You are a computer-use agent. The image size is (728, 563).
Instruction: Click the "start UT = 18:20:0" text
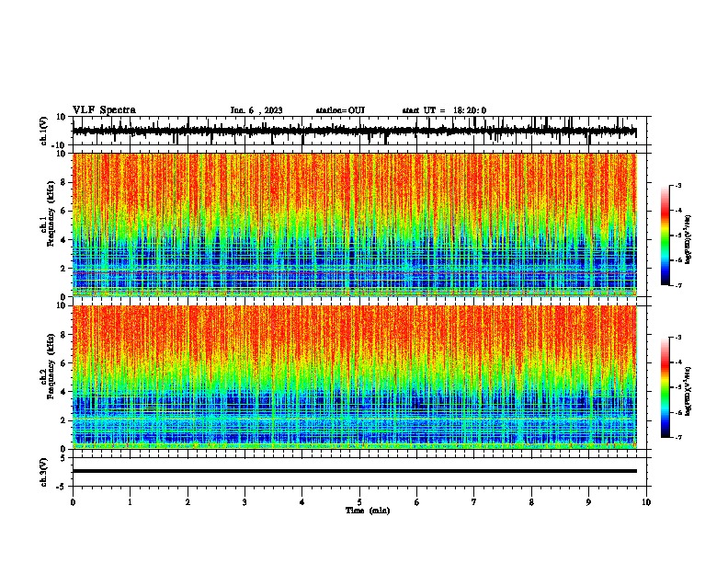[x=444, y=110]
